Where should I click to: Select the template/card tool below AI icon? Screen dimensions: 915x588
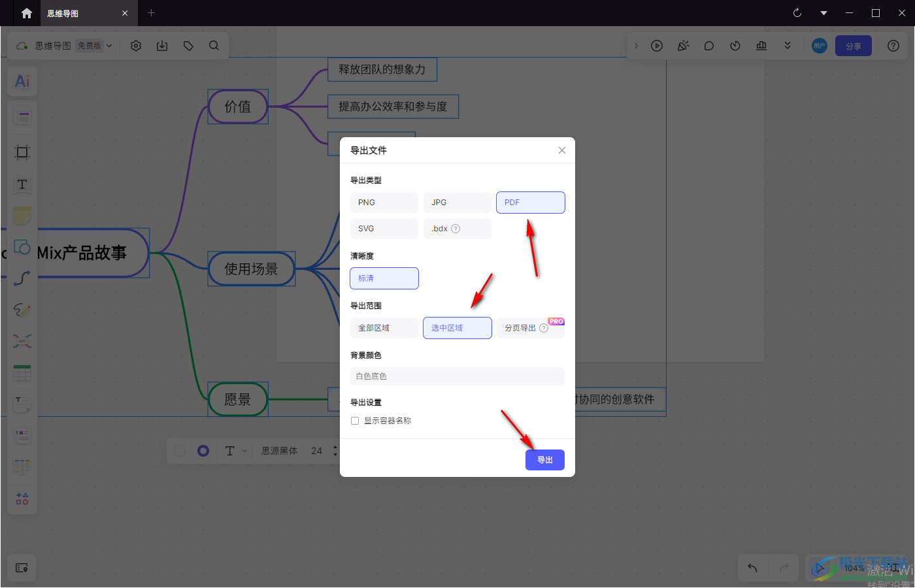22,118
